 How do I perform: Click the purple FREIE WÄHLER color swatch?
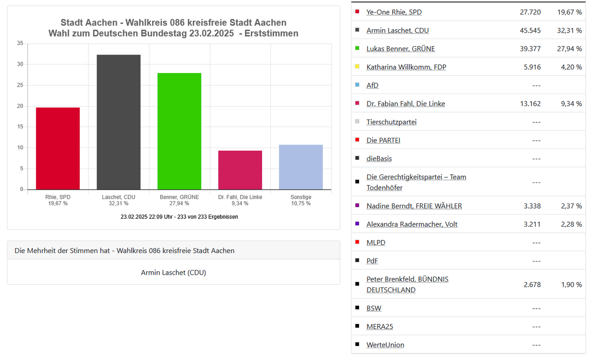357,205
